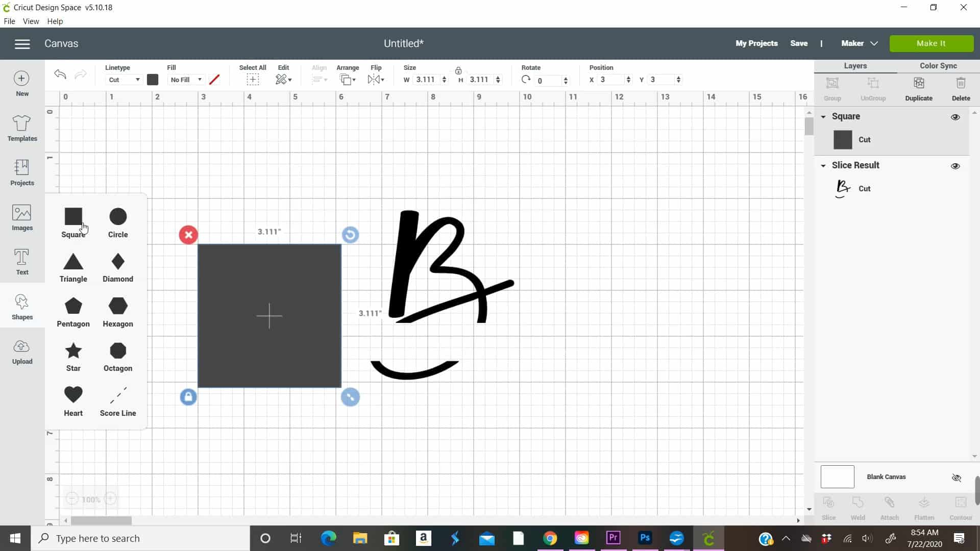This screenshot has width=980, height=551.
Task: Open the File menu
Action: click(x=9, y=21)
